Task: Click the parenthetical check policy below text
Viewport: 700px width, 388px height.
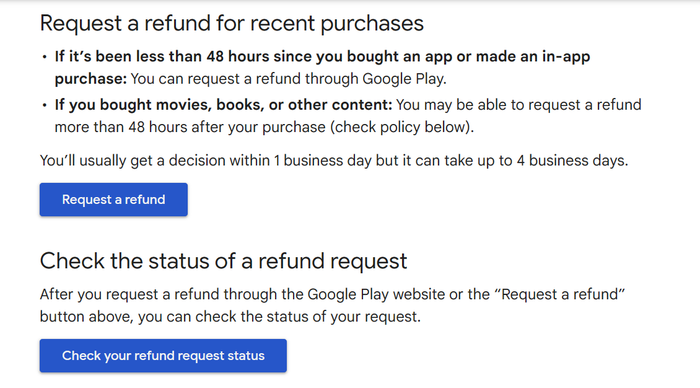Action: (402, 127)
